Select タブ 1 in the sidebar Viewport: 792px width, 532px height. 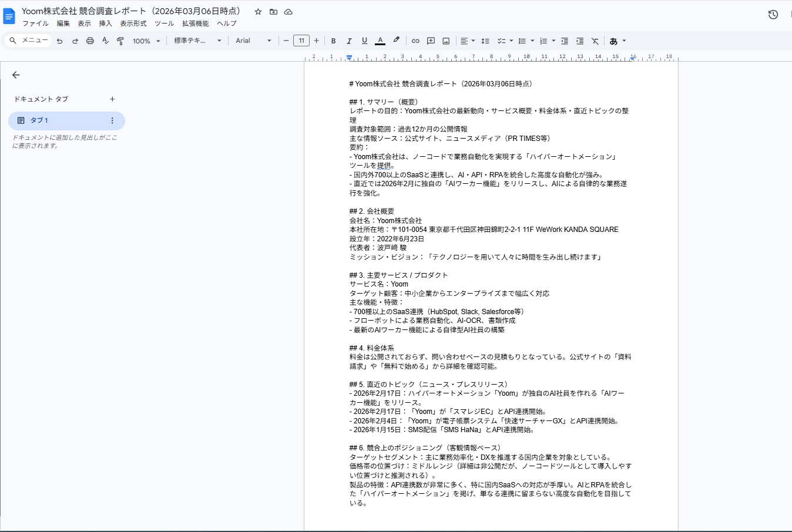[x=66, y=120]
